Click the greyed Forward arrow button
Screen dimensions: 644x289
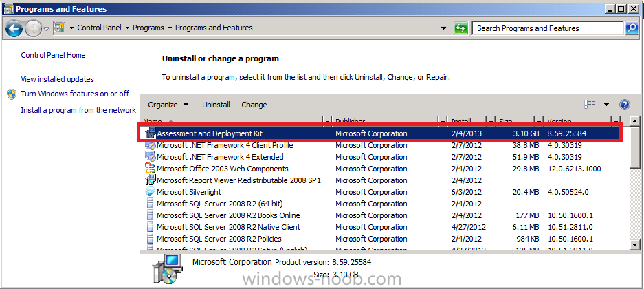click(33, 28)
